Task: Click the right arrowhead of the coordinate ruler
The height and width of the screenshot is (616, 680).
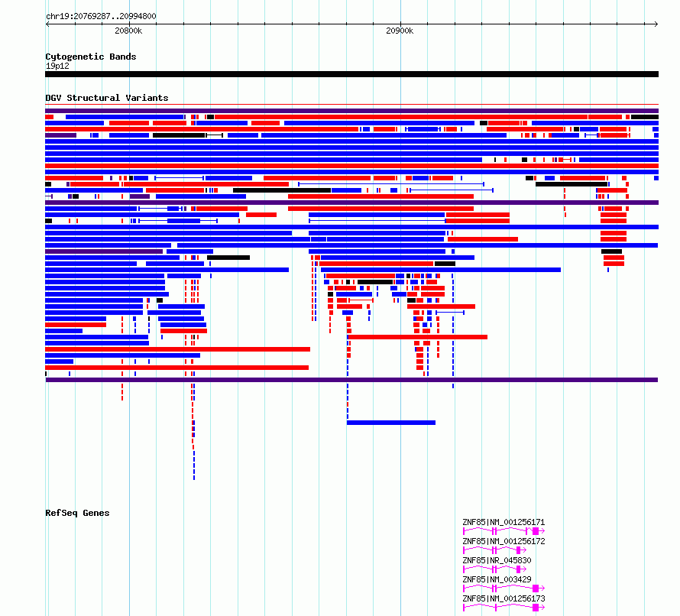Action: (x=656, y=24)
